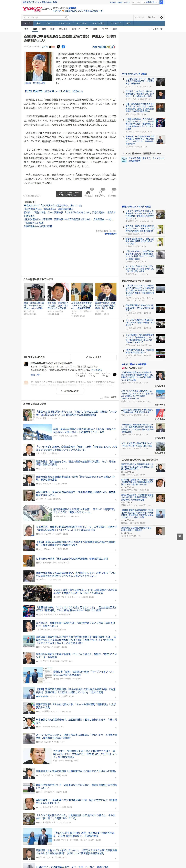Open the 【写真】斎藤知事 related photo link

(x=53, y=91)
